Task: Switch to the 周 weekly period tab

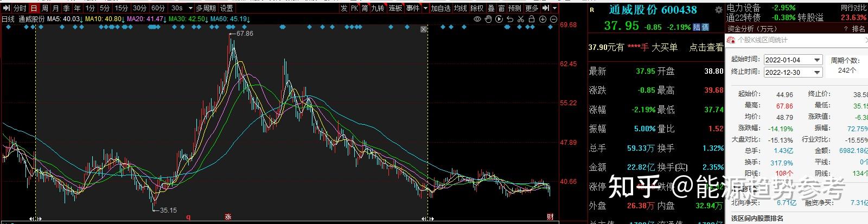Action: 44,8
